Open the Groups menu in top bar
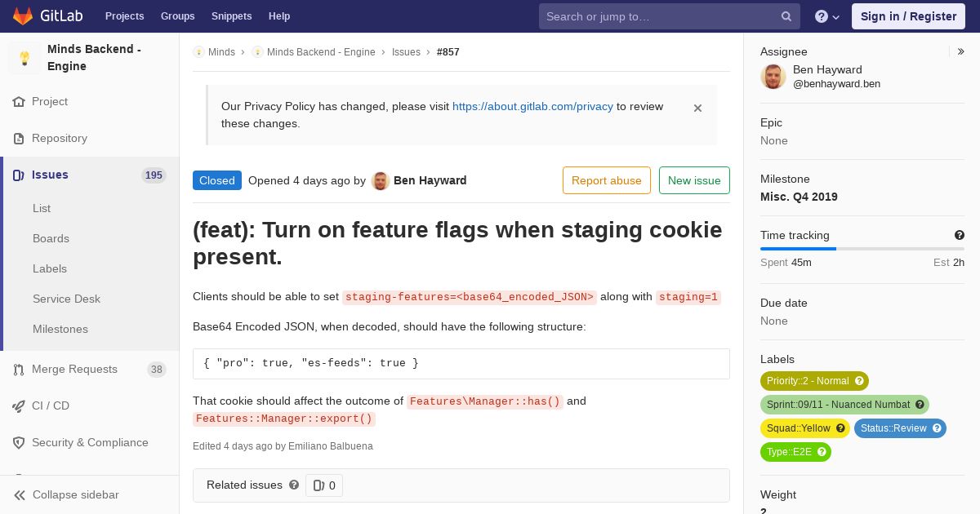 click(177, 16)
